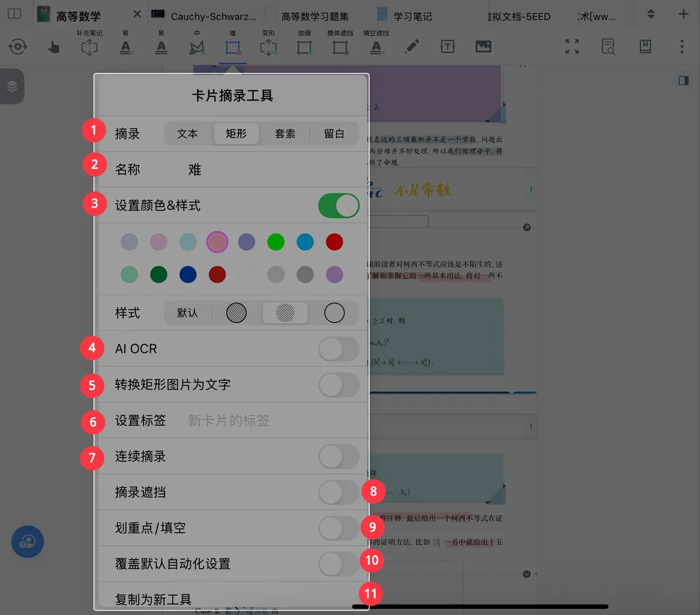
Task: Pick the mint green color swatch
Action: pyautogui.click(x=129, y=274)
